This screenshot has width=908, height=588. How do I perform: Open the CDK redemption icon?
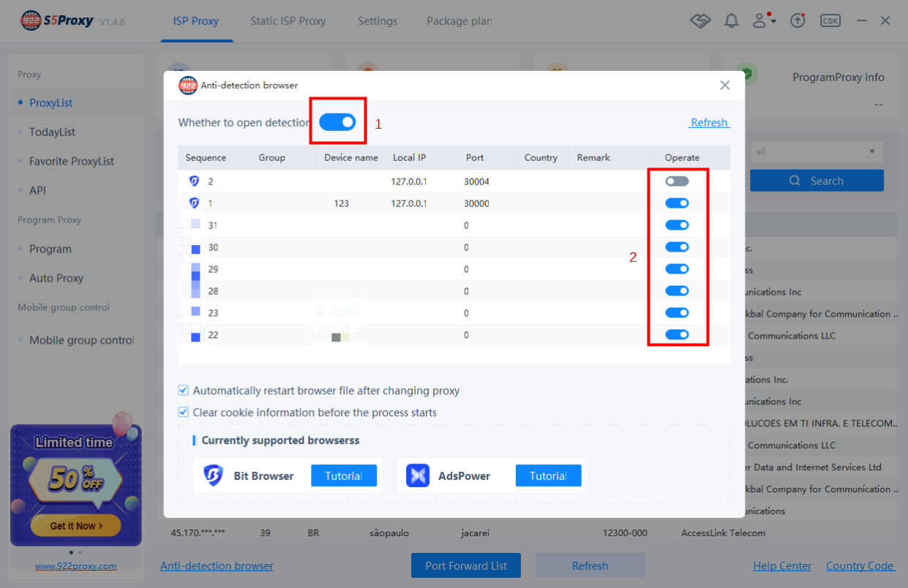click(830, 20)
